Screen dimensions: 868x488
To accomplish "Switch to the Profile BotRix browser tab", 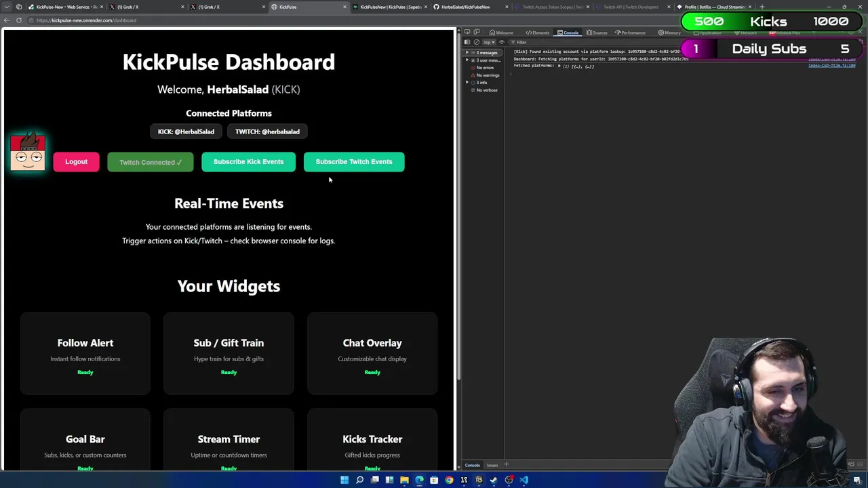I will [712, 7].
